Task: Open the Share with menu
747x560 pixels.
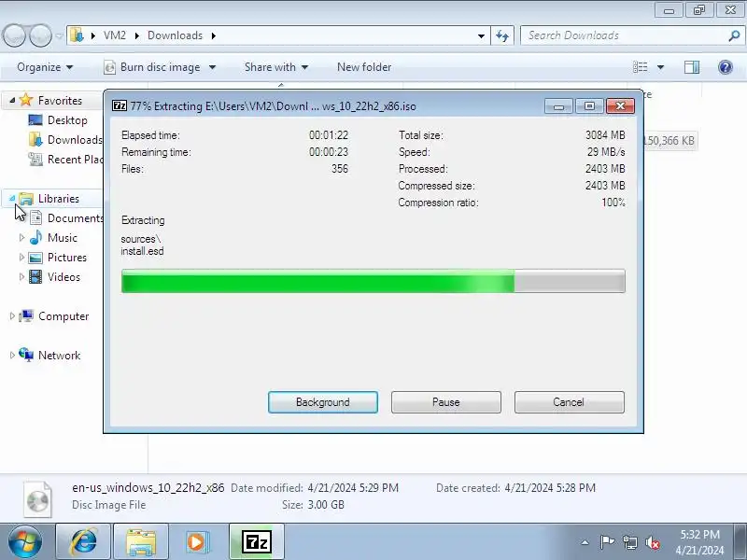Action: (x=275, y=67)
